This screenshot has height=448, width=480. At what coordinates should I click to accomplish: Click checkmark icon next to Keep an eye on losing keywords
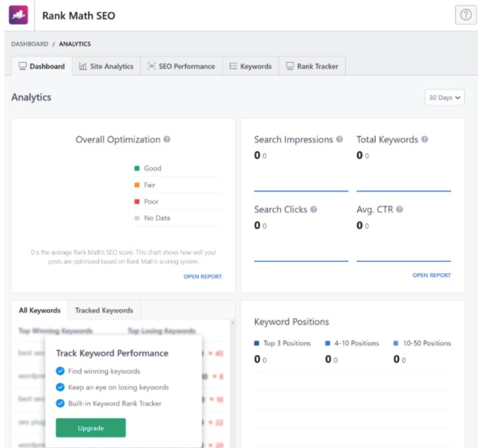coord(60,387)
